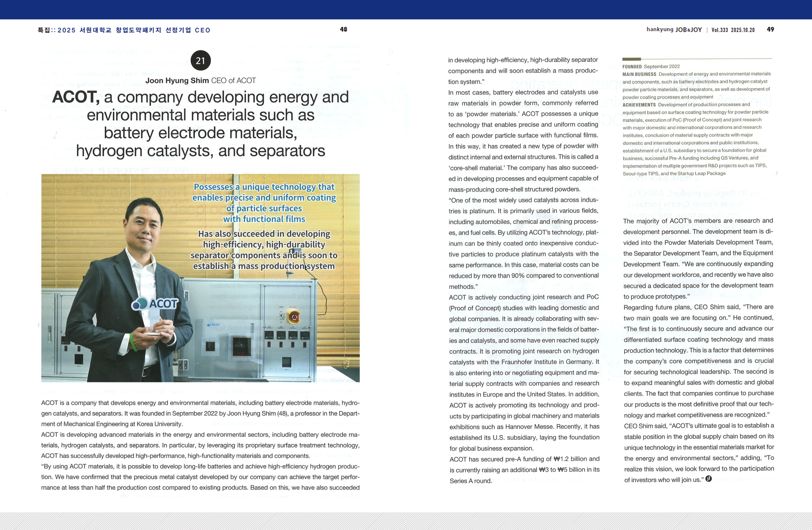Click "September 2022" beside the FOUNDED label

(662, 67)
